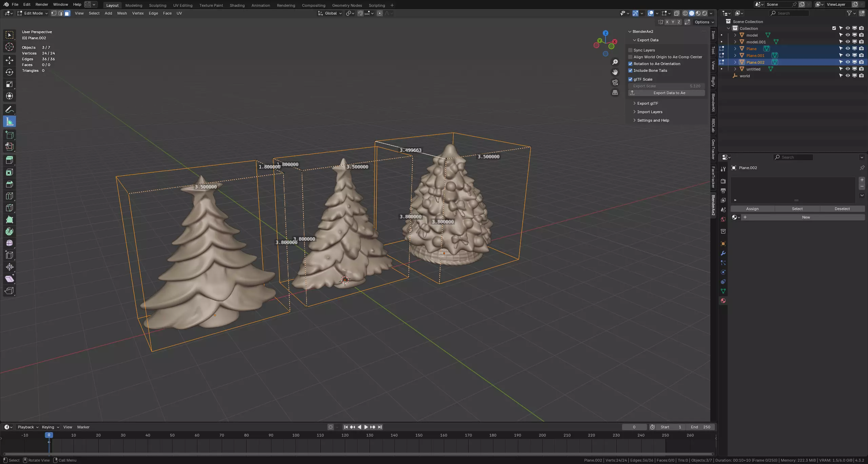
Task: Switch to the Shading workspace tab
Action: point(237,5)
